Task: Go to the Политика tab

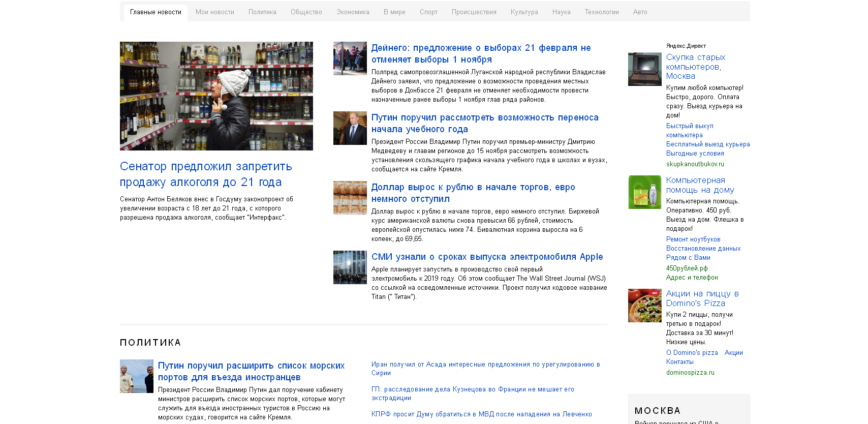Action: [x=262, y=12]
